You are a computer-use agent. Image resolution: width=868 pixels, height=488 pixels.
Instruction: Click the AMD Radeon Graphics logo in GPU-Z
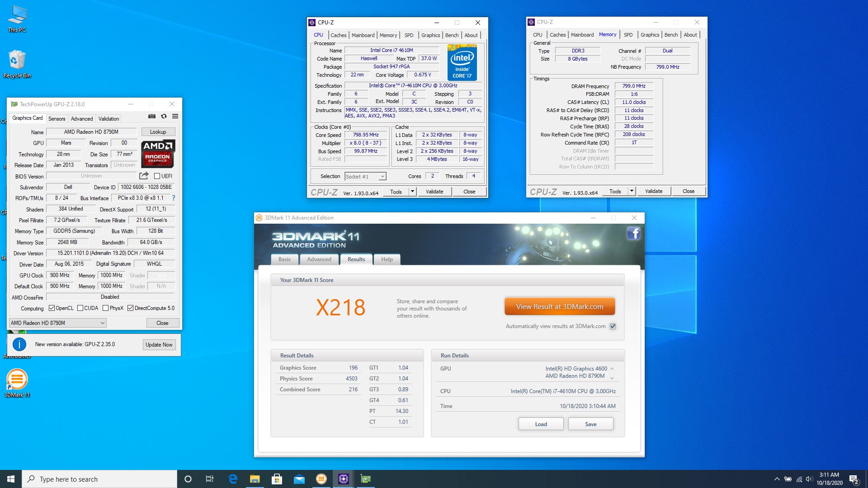point(158,154)
